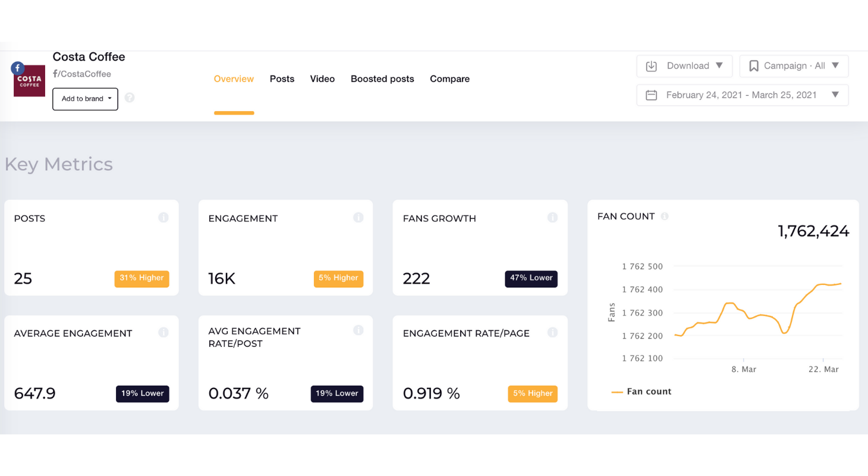Screen dimensions: 868x476
Task: Click the download tray icon
Action: [651, 66]
